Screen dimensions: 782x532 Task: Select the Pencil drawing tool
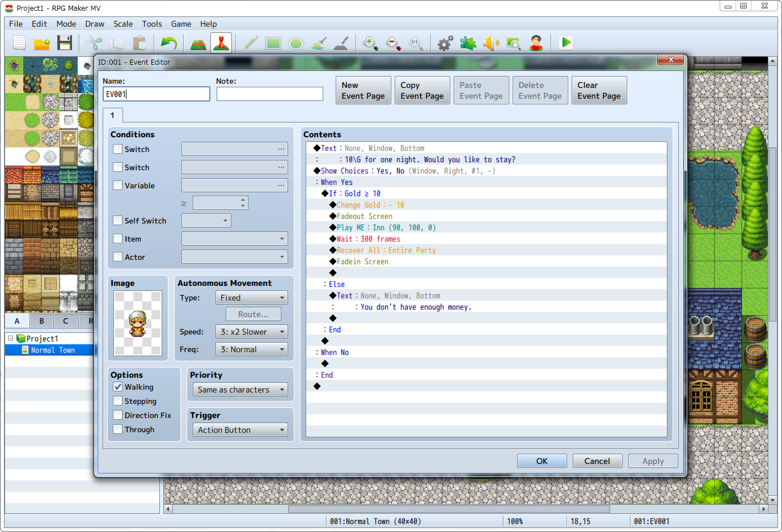click(251, 43)
